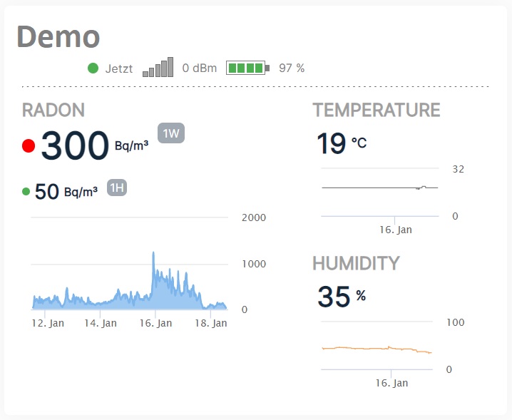
Task: Click the green online status dot
Action: [93, 68]
